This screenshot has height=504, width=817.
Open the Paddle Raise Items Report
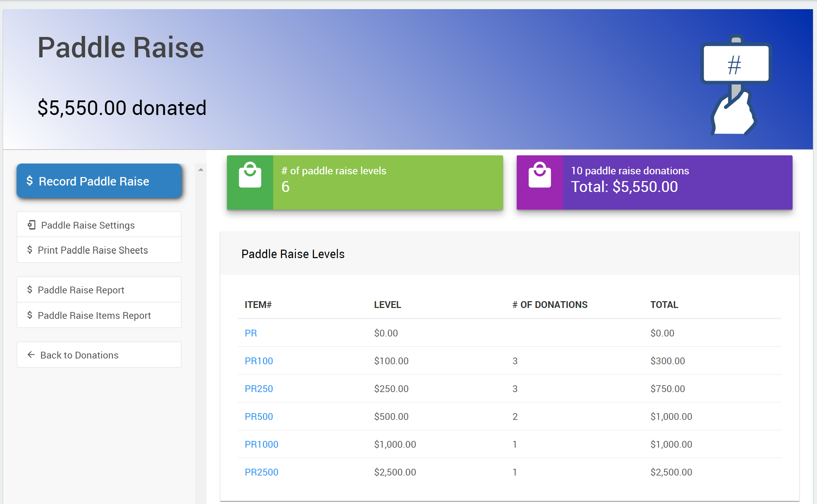(x=94, y=315)
